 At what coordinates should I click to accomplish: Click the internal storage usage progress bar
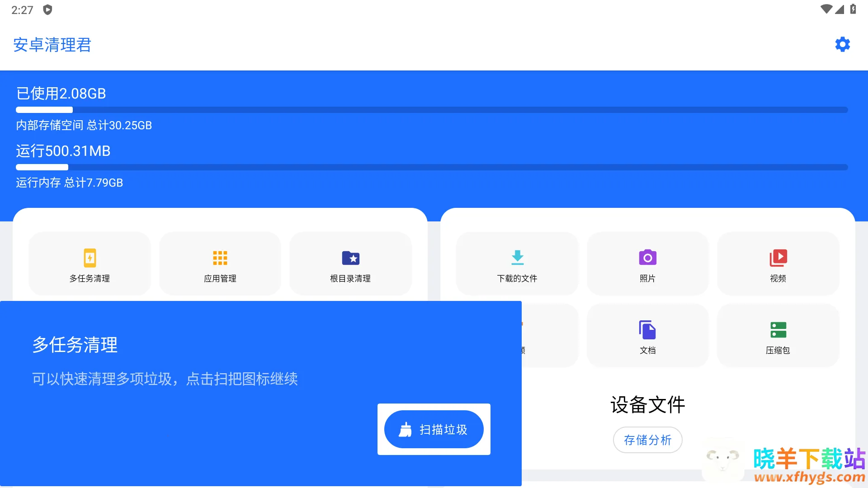[432, 110]
